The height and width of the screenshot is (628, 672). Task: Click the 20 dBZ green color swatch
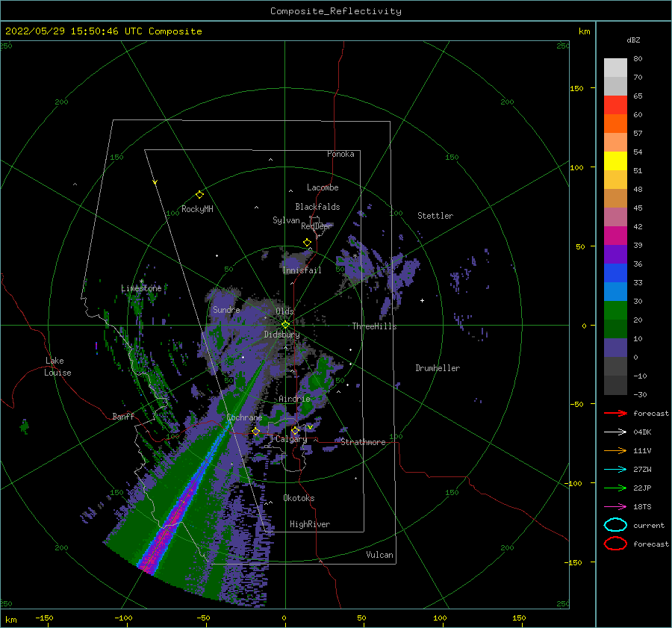[x=615, y=310]
